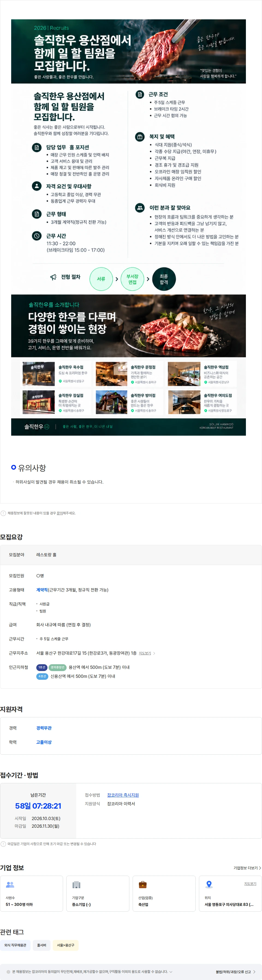Click the 복지 및 혜택 gift icon

coord(140,136)
